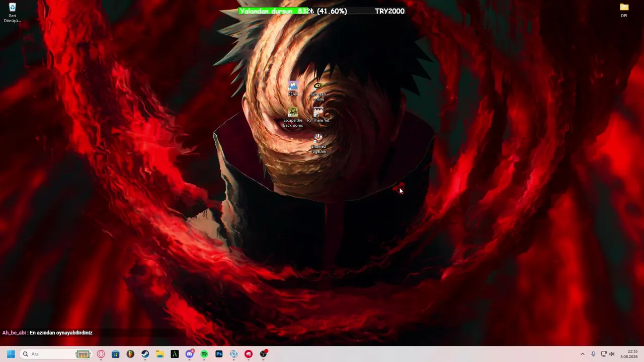Screen dimensions: 644x362
Task: Click the black and green taskbar icon
Action: pyautogui.click(x=175, y=354)
